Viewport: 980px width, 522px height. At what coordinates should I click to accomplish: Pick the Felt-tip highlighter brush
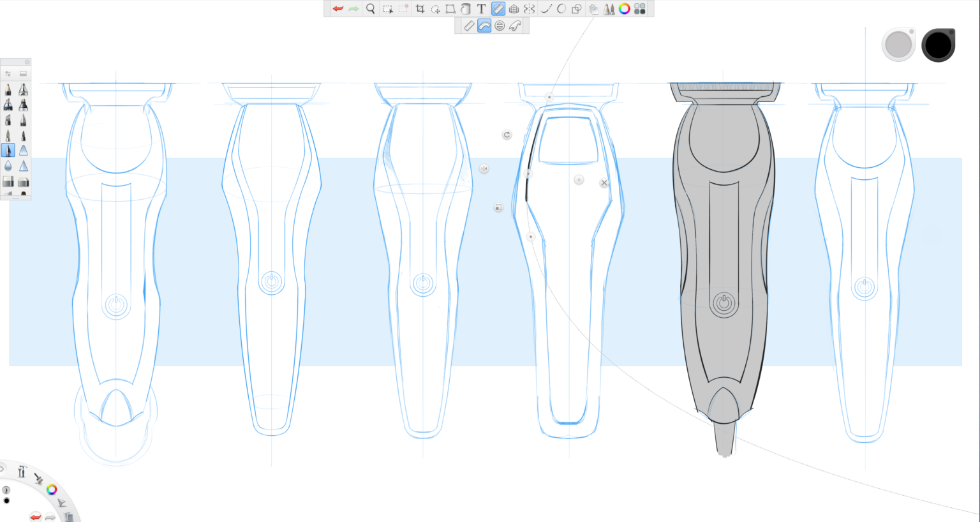23,105
